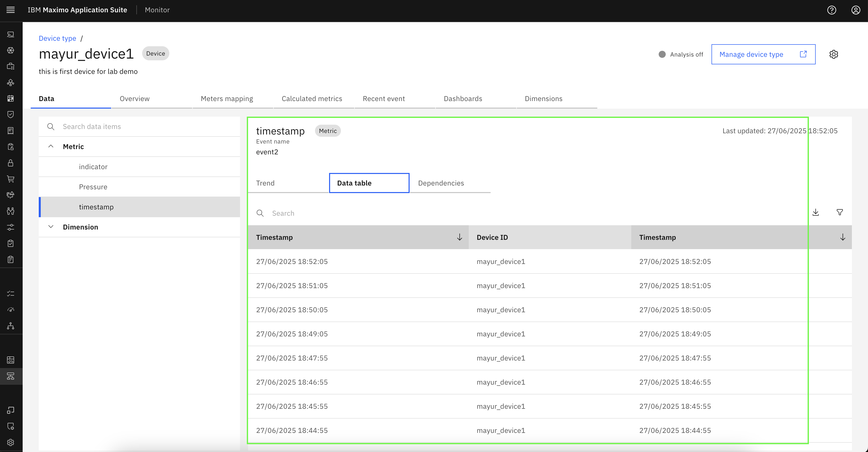Click the highlighted org chart sidebar icon
The image size is (868, 452).
click(x=11, y=376)
